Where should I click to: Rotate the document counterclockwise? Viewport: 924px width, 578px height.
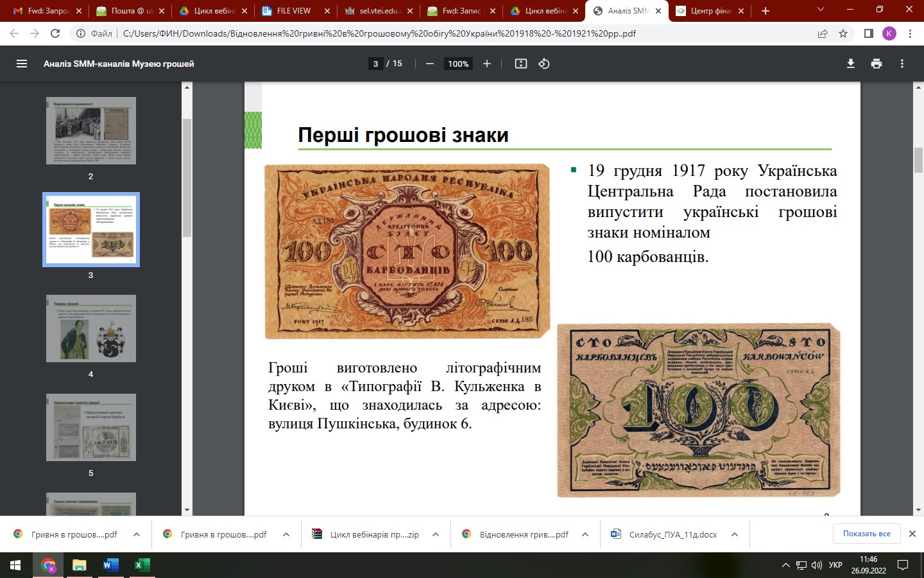coord(544,64)
